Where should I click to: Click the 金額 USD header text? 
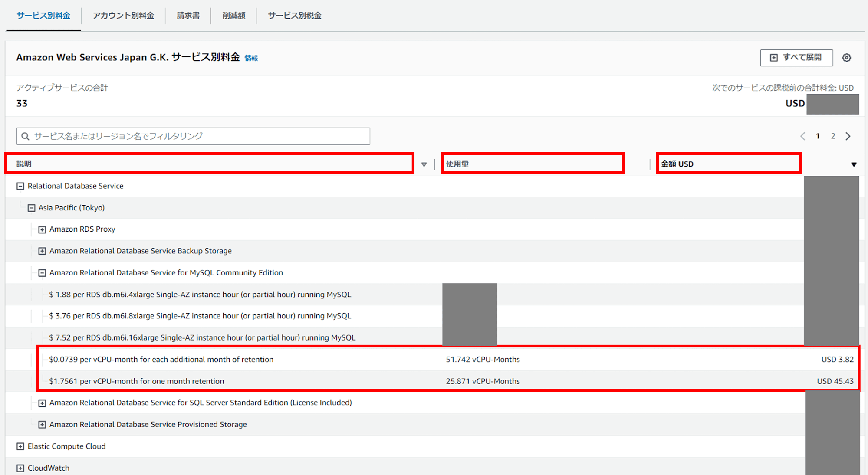(677, 164)
